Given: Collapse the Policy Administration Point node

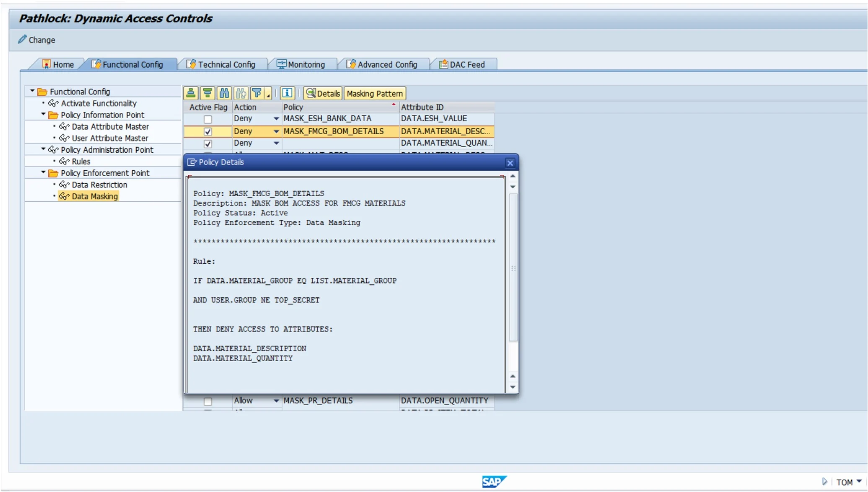Looking at the screenshot, I should pyautogui.click(x=43, y=149).
